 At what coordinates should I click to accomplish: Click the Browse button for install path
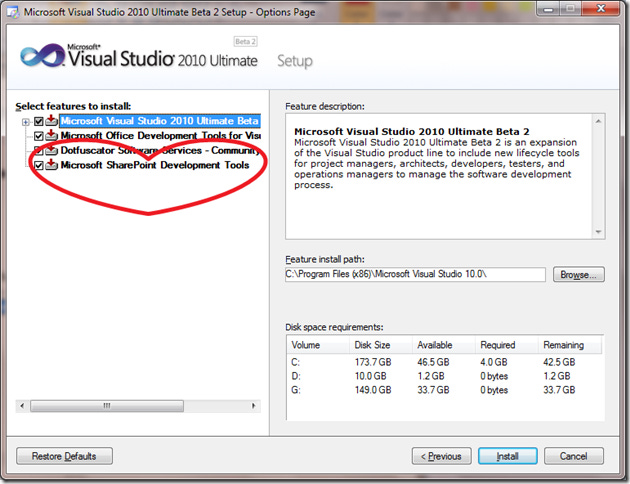pyautogui.click(x=579, y=275)
